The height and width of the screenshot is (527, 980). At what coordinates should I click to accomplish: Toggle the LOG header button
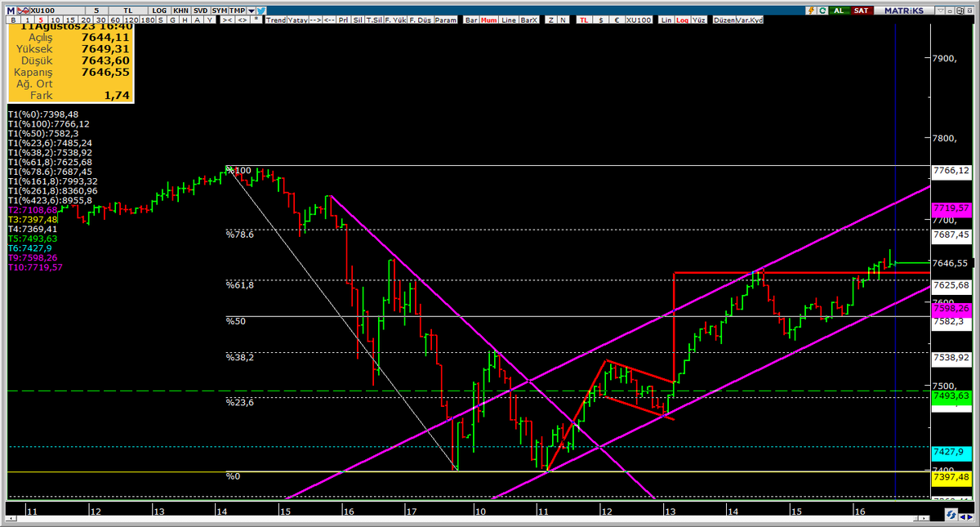[x=159, y=11]
